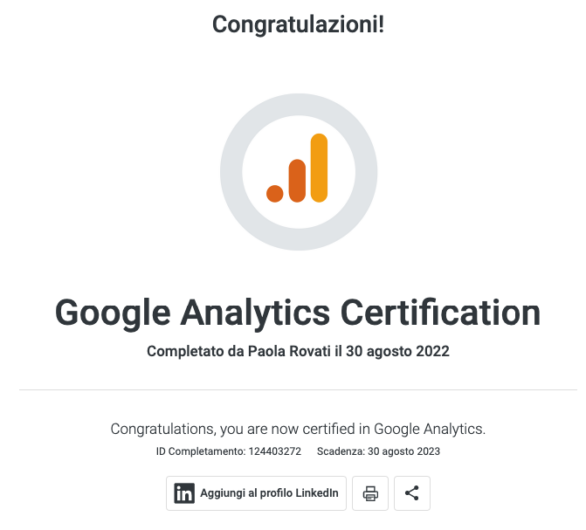This screenshot has width=586, height=530.
Task: Select the Completato da Paola Rovati line
Action: (298, 351)
